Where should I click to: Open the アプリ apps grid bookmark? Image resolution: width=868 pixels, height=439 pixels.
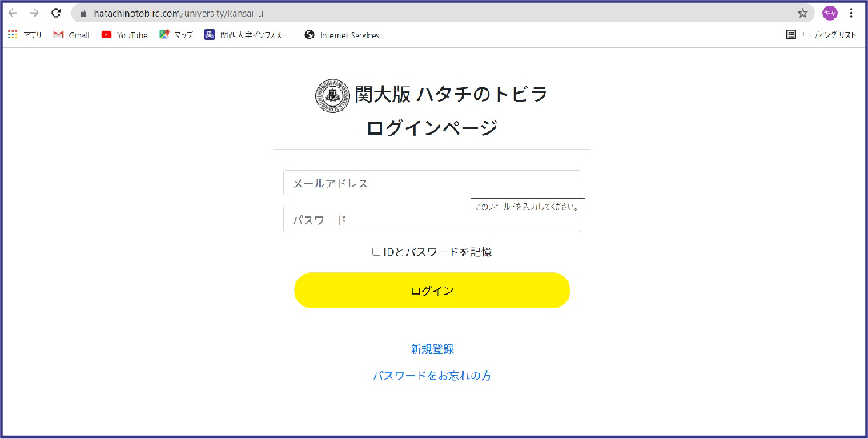pos(25,35)
